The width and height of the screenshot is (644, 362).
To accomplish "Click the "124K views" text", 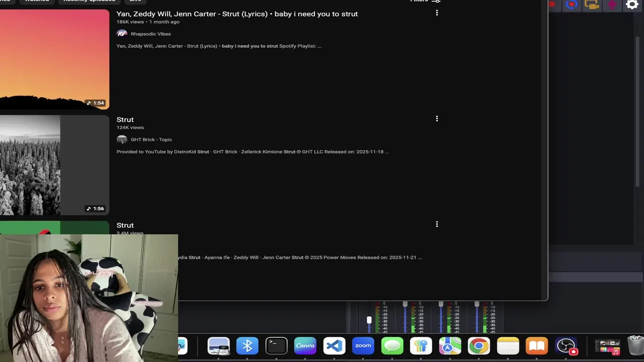I will 130,127.
